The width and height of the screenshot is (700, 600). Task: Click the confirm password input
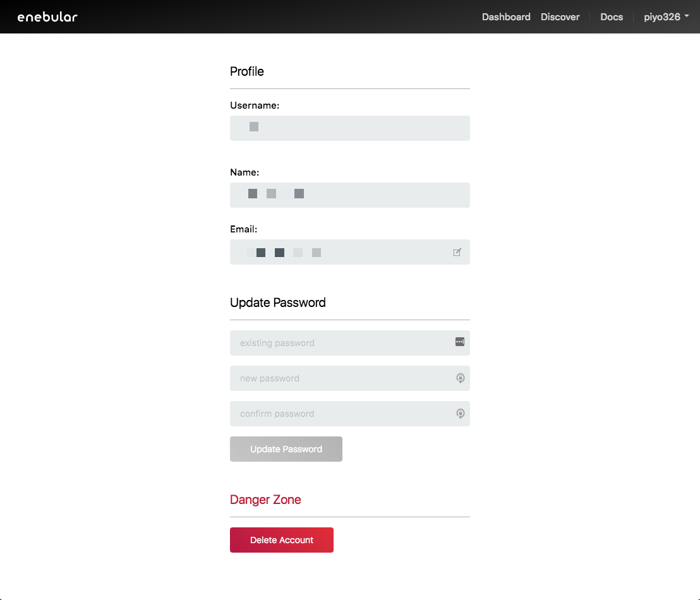[341, 414]
